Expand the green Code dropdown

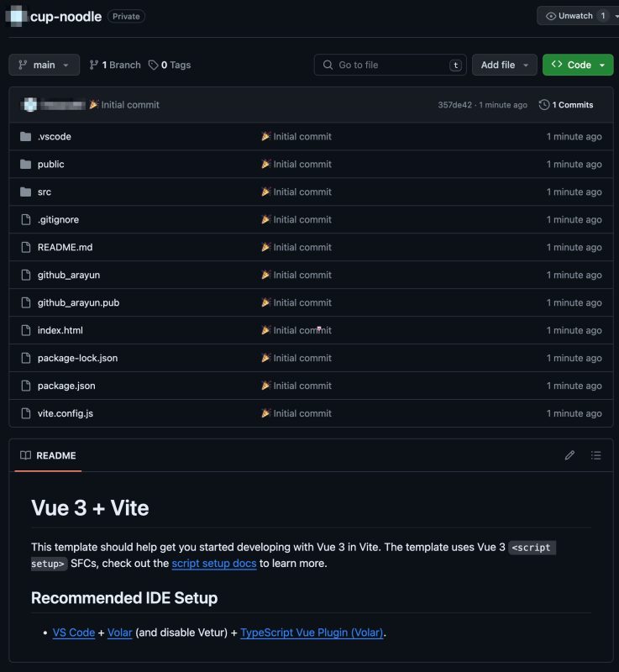(x=578, y=65)
